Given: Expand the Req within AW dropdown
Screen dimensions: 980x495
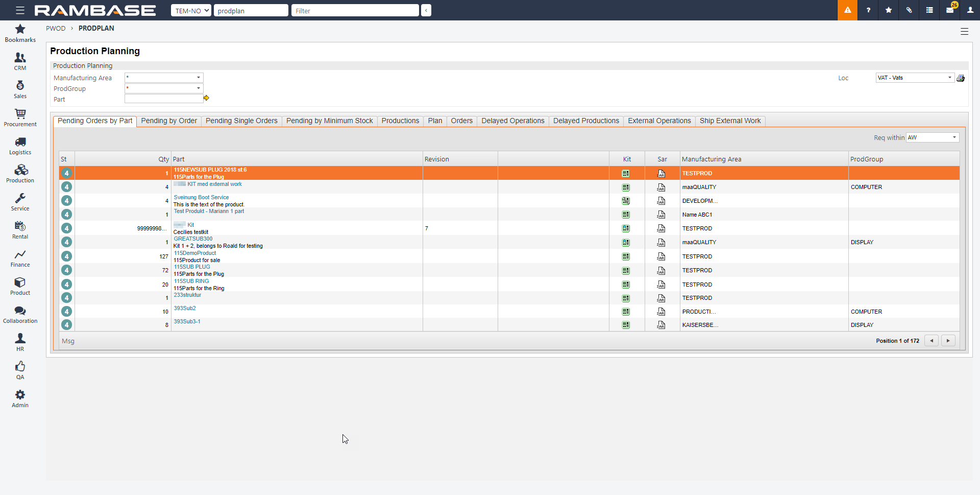Looking at the screenshot, I should (954, 137).
